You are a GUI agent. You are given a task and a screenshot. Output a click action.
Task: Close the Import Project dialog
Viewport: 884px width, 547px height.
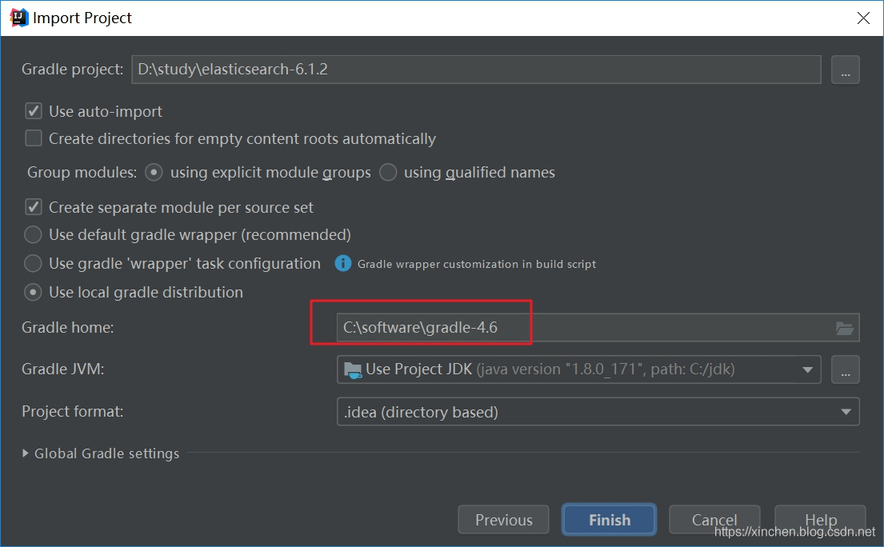pyautogui.click(x=862, y=18)
